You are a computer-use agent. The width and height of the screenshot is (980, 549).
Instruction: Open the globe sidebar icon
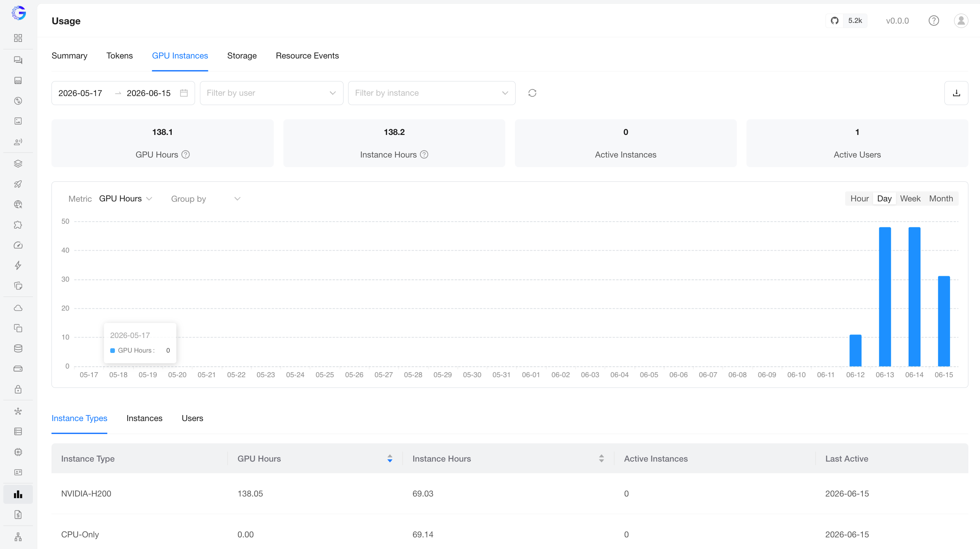point(18,204)
